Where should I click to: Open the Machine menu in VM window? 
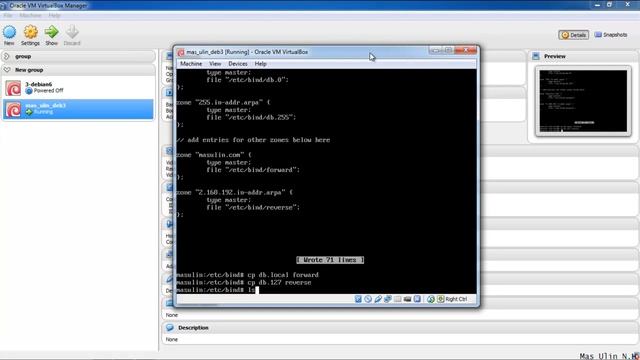point(191,64)
